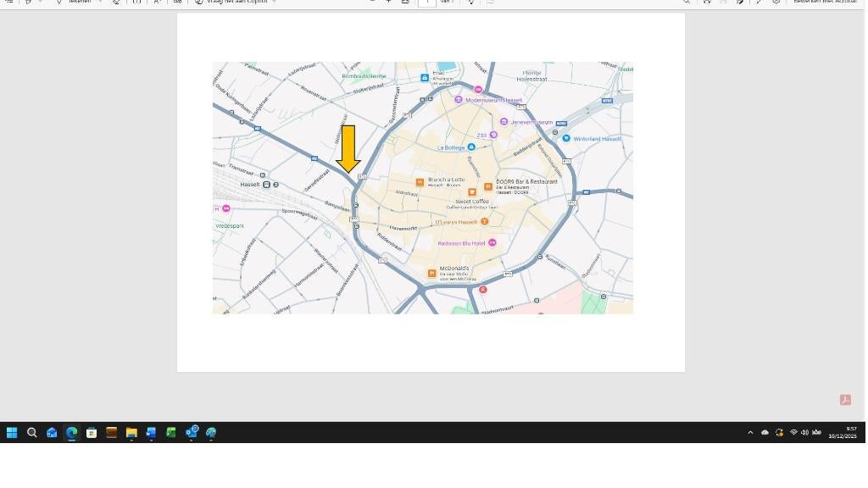Open Vraag het aan Copilot
Image resolution: width=868 pixels, height=488 pixels.
click(x=237, y=3)
